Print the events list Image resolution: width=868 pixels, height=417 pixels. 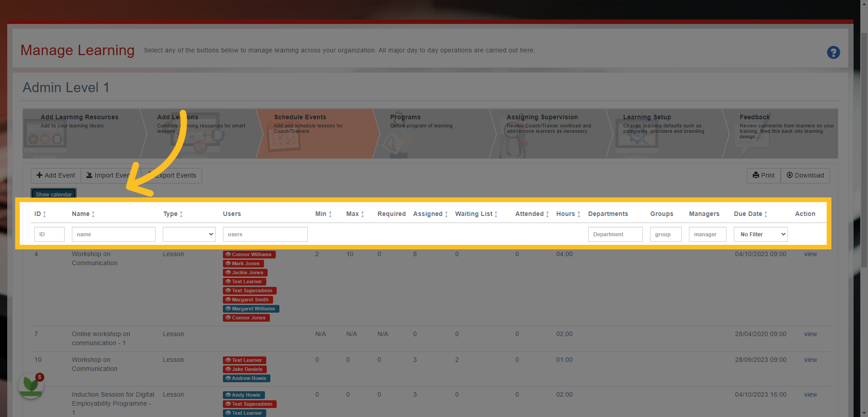pos(764,176)
